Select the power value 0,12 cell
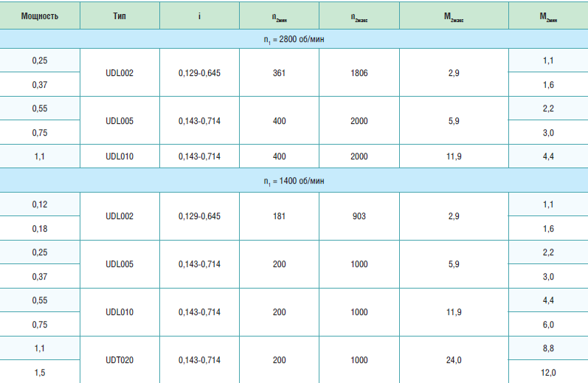Screen dimensions: 588x383 [x=40, y=204]
